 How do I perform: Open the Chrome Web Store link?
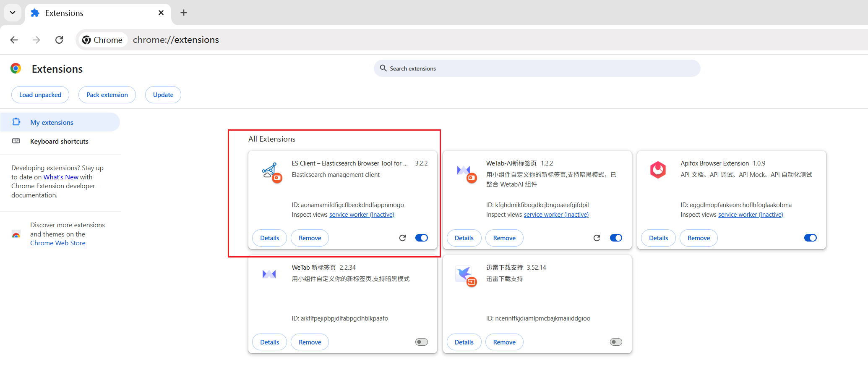click(58, 243)
